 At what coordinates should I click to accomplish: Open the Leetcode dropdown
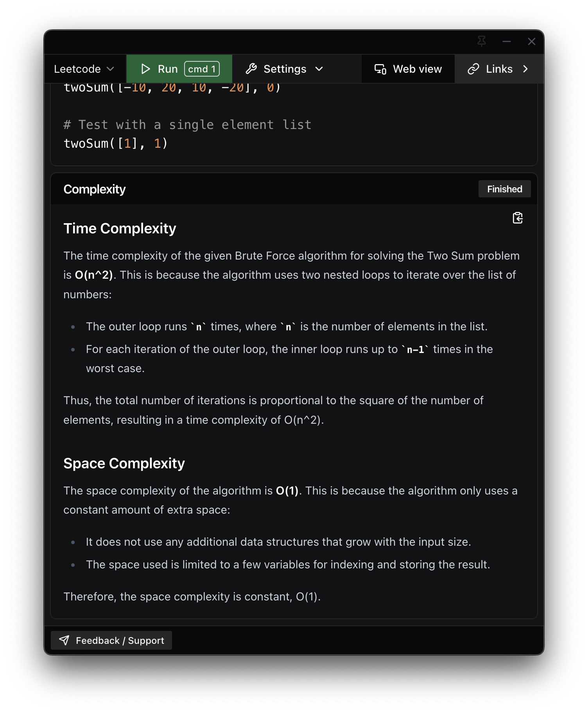(x=84, y=69)
